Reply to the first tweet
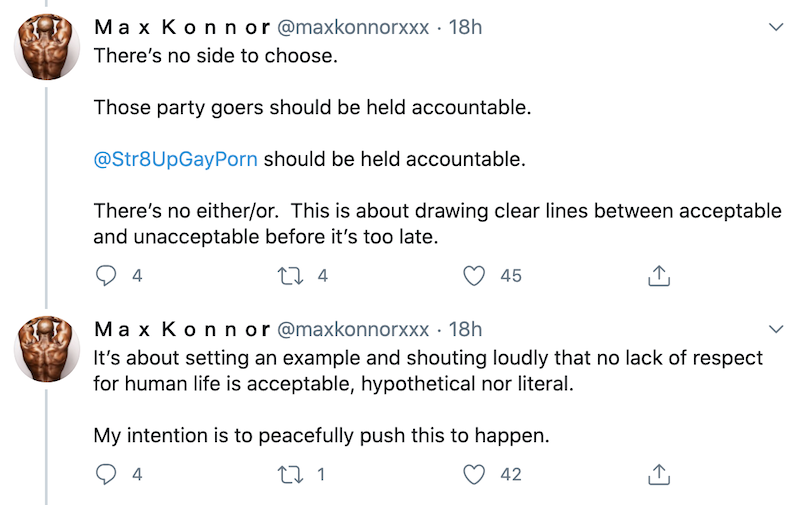The height and width of the screenshot is (505, 800). [106, 276]
